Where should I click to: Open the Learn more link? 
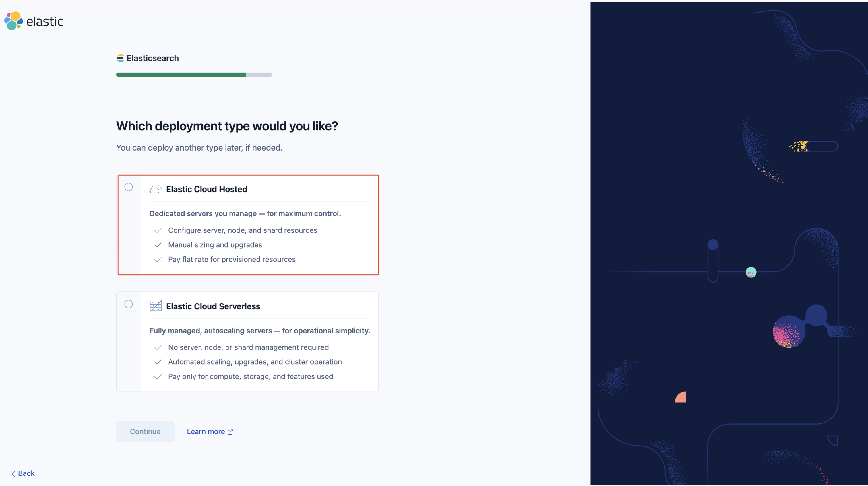[x=206, y=431]
